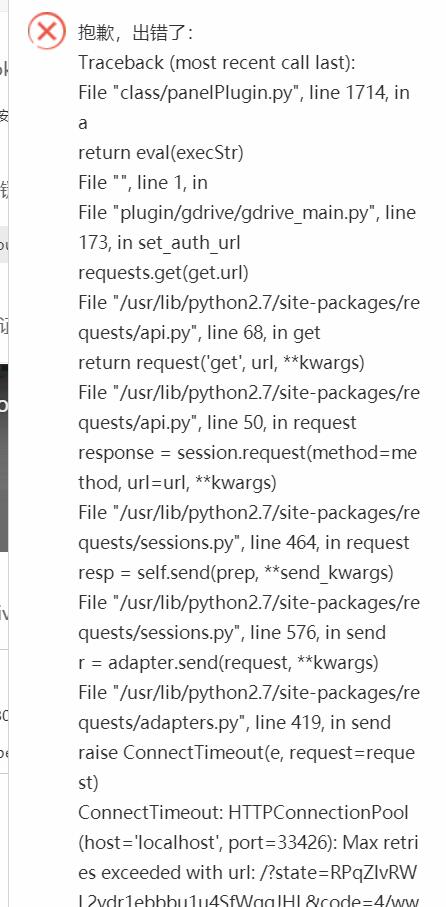446x907 pixels.
Task: Click the '173, in set_auth_url' text
Action: (159, 243)
